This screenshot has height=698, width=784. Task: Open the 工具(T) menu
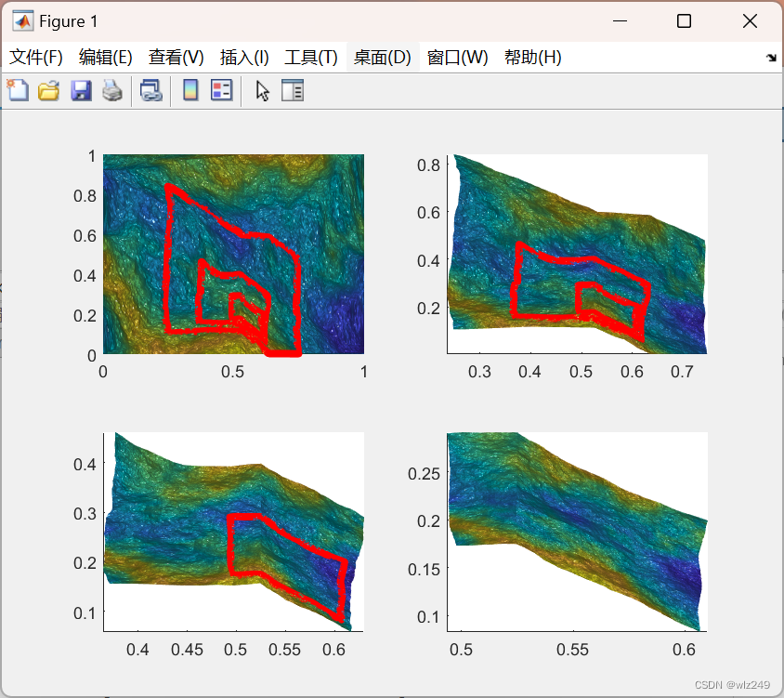pyautogui.click(x=311, y=57)
